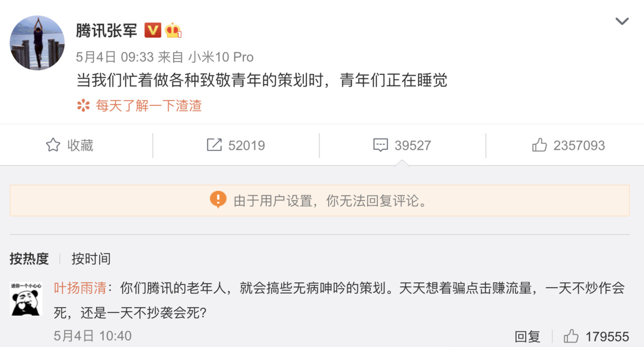The height and width of the screenshot is (347, 644).
Task: Click the super topic flower icon
Action: pos(83,106)
